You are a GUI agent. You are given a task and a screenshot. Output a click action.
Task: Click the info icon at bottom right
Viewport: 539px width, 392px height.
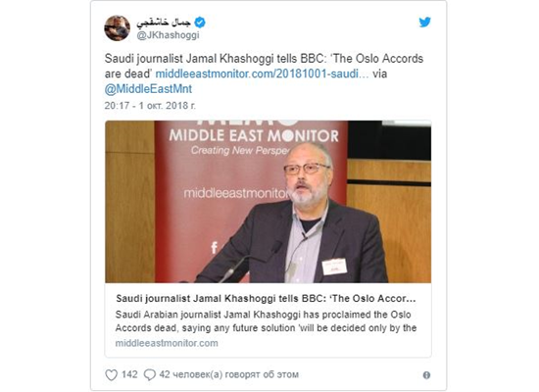tap(426, 375)
